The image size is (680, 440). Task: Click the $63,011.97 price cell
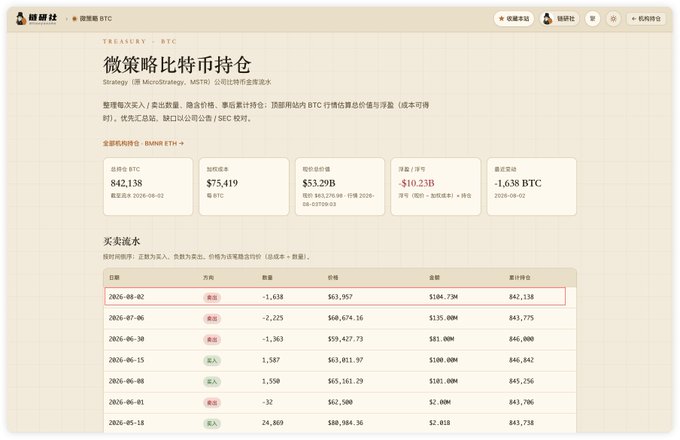pos(345,360)
